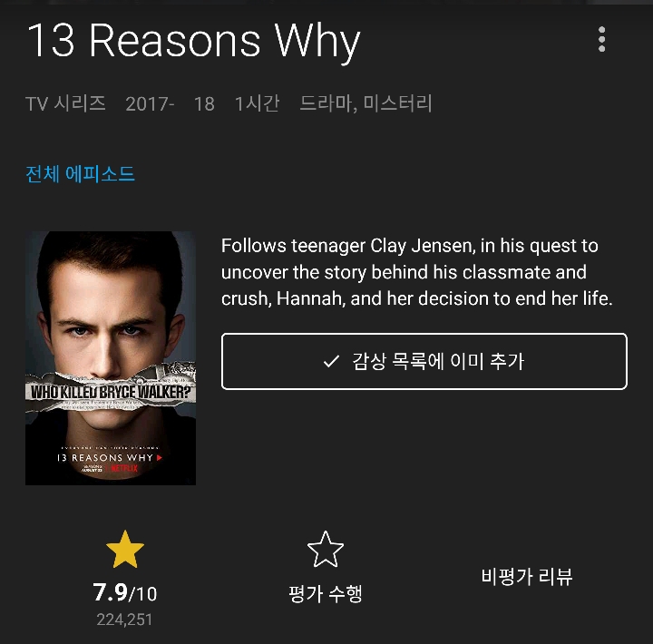
Task: Tap the 13 Reasons Why title heading
Action: point(193,41)
